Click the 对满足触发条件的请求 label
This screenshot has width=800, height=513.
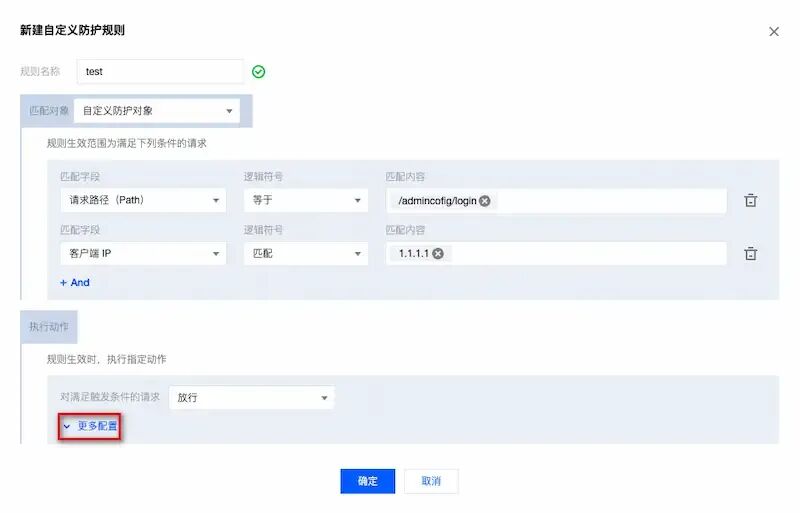click(110, 397)
